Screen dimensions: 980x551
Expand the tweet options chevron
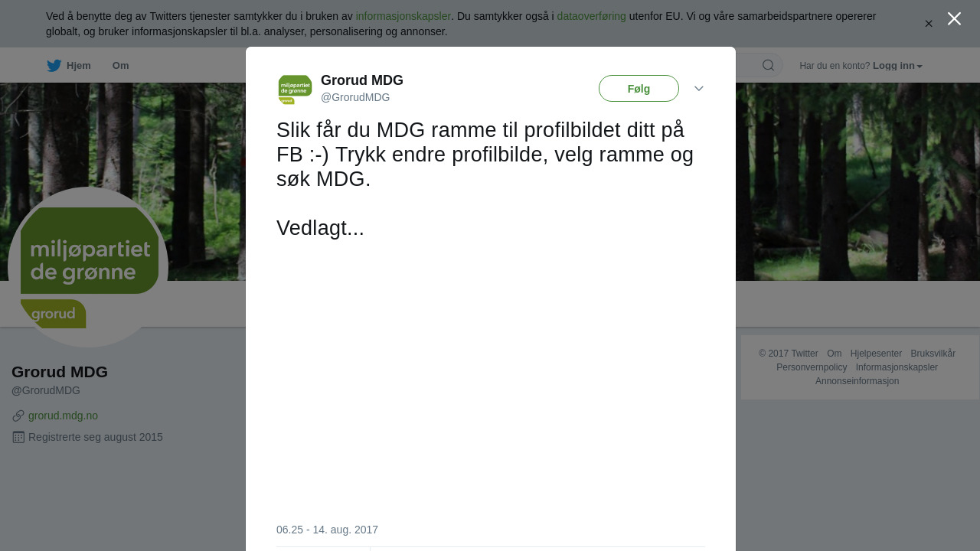pos(699,89)
